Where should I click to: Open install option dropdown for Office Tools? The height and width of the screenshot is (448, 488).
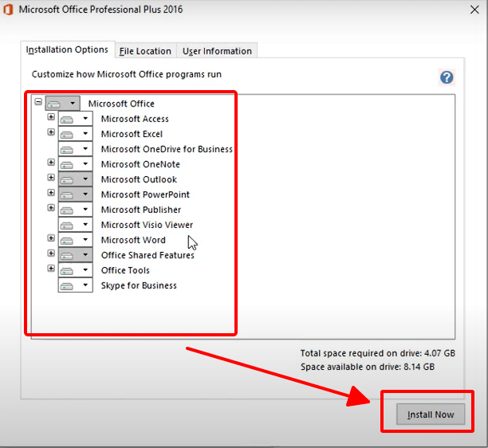pyautogui.click(x=75, y=270)
